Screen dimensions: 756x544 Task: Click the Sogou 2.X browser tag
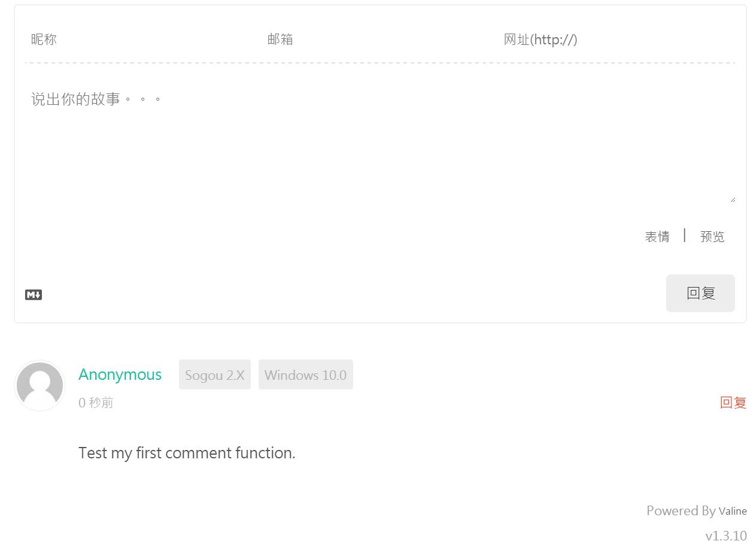coord(215,374)
